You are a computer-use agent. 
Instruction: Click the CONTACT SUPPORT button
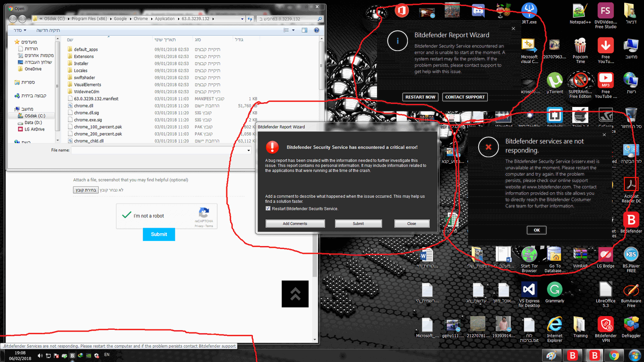pyautogui.click(x=465, y=97)
